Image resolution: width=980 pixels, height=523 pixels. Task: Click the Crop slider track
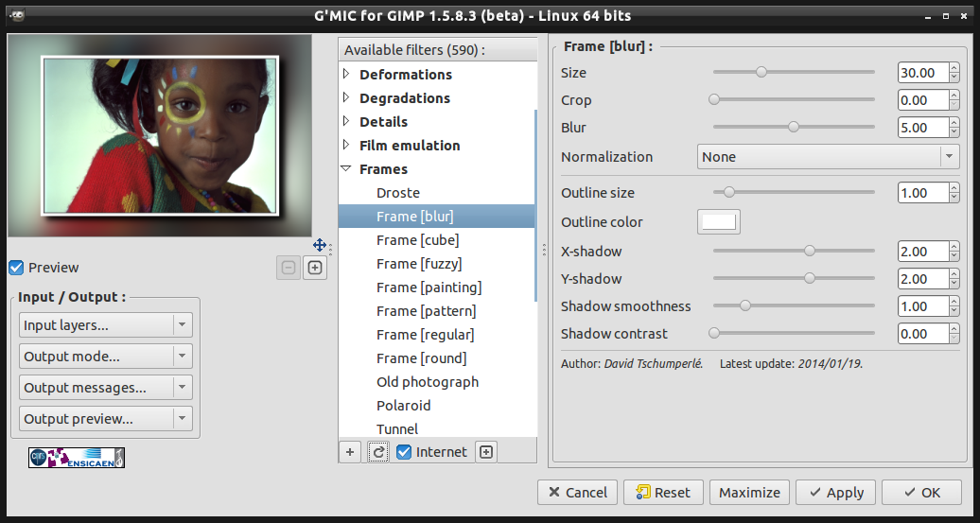click(x=794, y=100)
